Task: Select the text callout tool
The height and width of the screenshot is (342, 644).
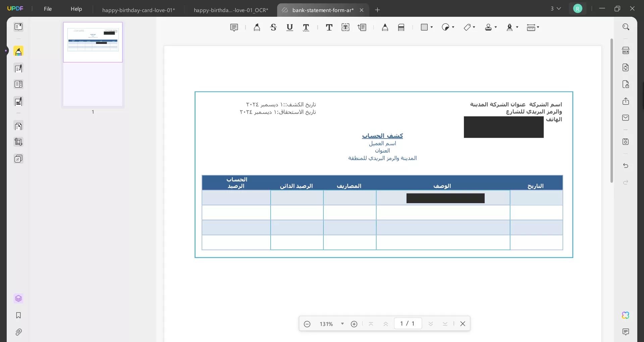Action: tap(362, 27)
